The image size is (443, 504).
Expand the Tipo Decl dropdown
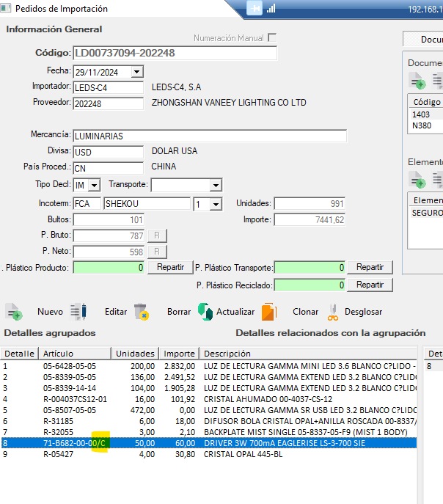click(94, 185)
